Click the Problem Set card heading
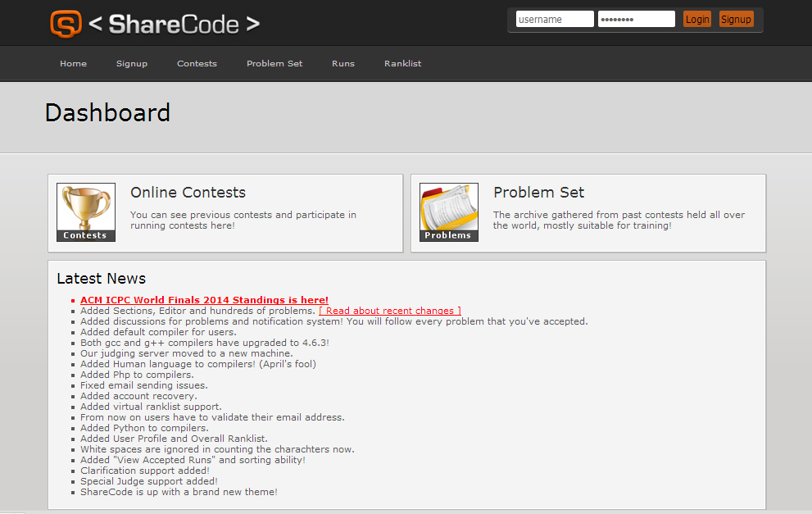 coord(538,193)
